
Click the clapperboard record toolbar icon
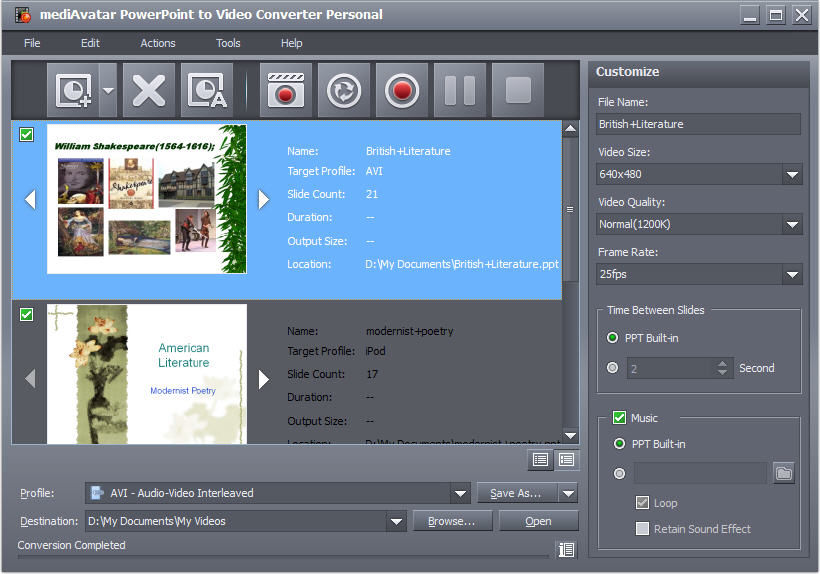click(x=286, y=90)
